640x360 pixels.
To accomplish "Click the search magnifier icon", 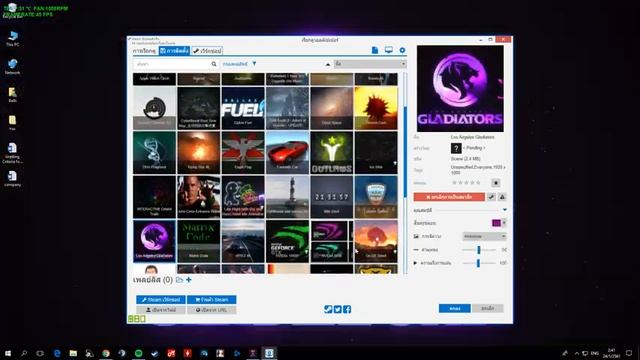I will (214, 64).
